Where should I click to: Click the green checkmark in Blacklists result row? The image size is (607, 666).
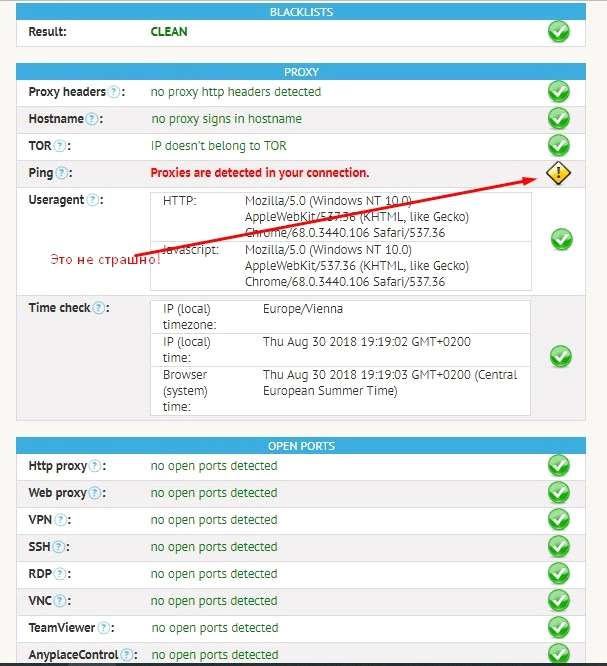coord(559,31)
